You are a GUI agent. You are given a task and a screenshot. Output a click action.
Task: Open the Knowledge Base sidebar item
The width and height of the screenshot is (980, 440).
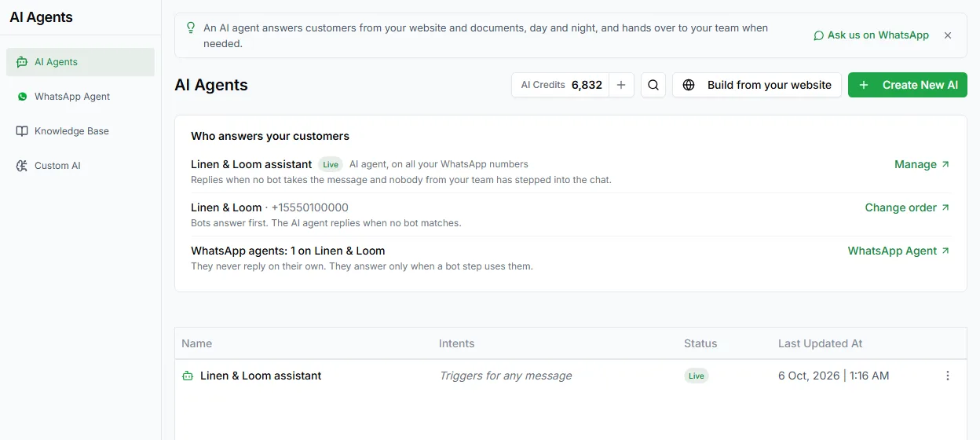(x=80, y=131)
